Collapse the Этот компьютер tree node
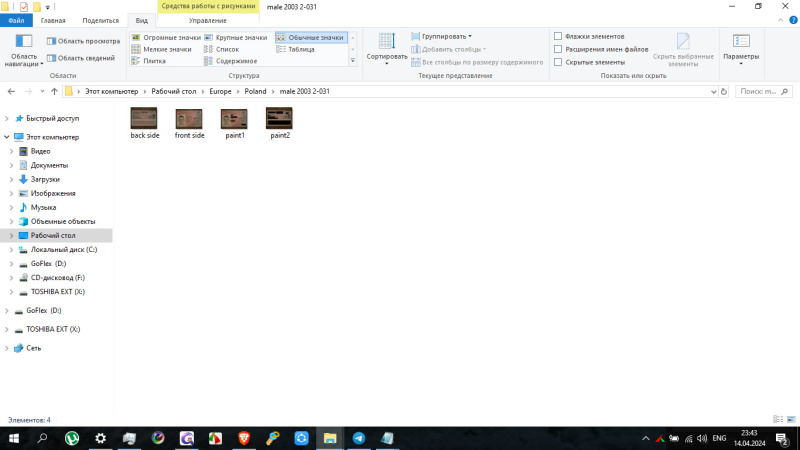 pos(6,137)
